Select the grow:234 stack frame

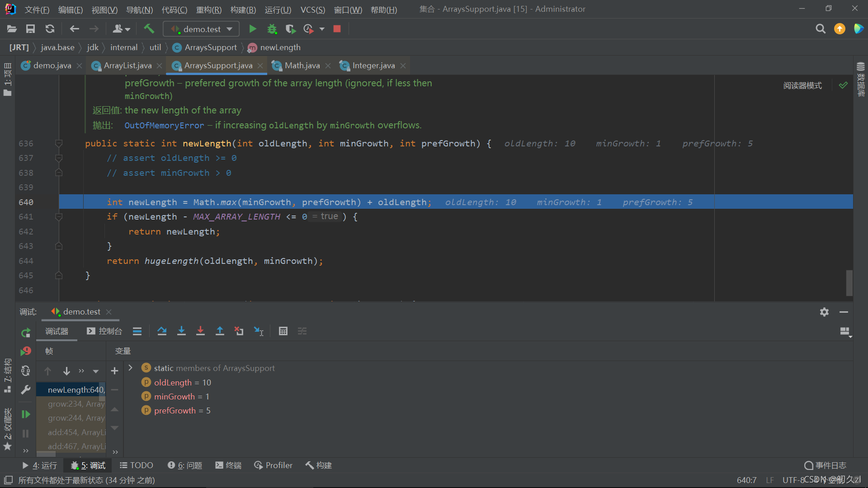pos(71,404)
